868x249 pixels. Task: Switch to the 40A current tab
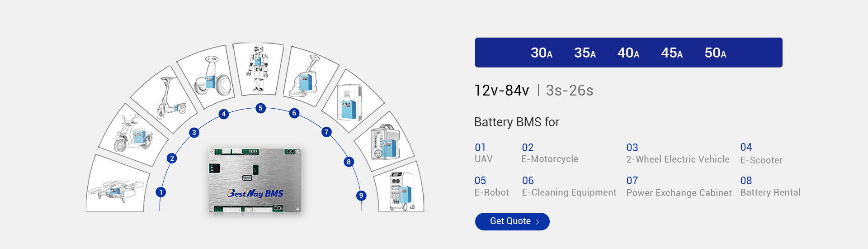(628, 53)
